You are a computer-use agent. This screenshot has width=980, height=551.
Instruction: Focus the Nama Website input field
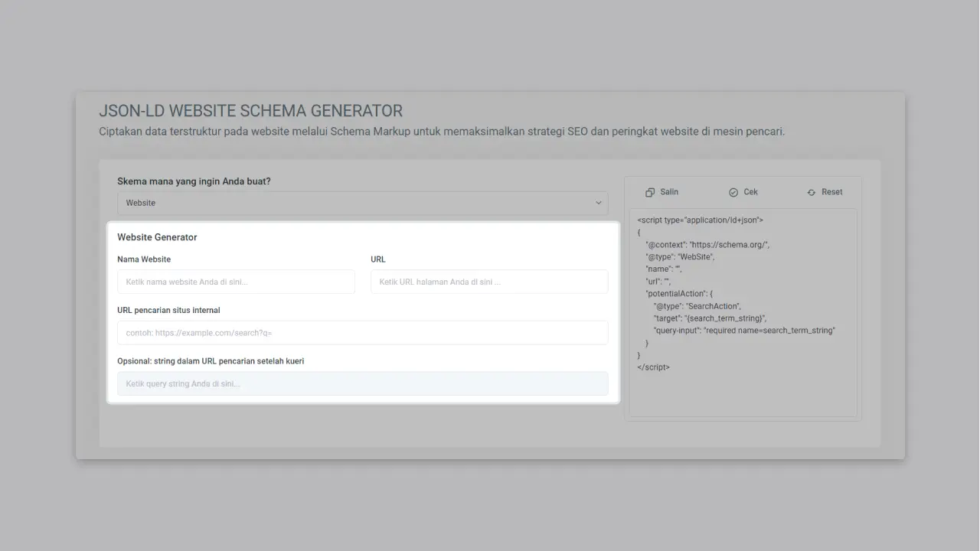[235, 282]
